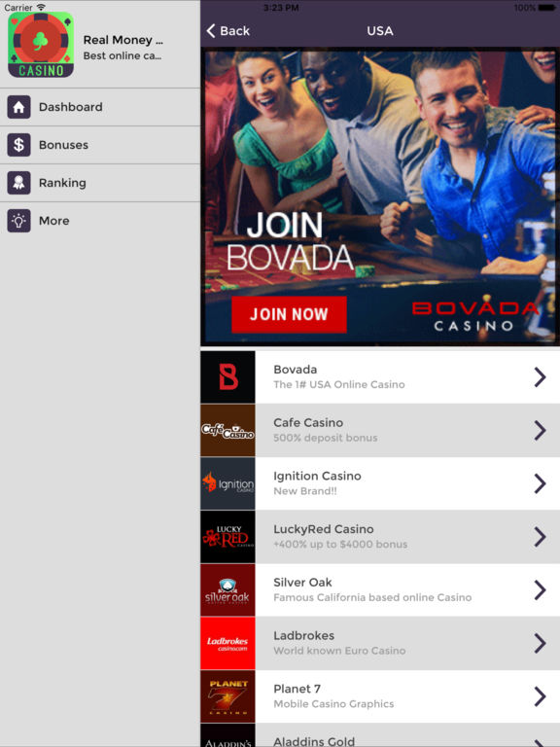Expand Silver Oak row chevron arrow
Screen dimensions: 560x747
click(x=540, y=590)
